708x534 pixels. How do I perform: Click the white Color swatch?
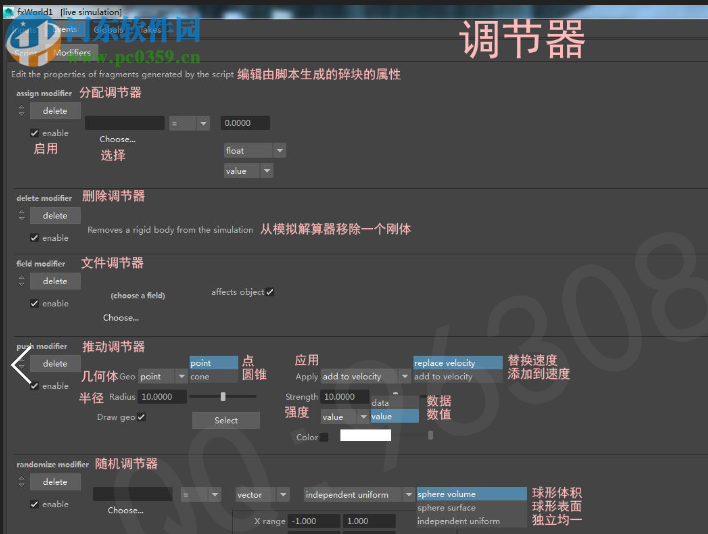click(365, 435)
